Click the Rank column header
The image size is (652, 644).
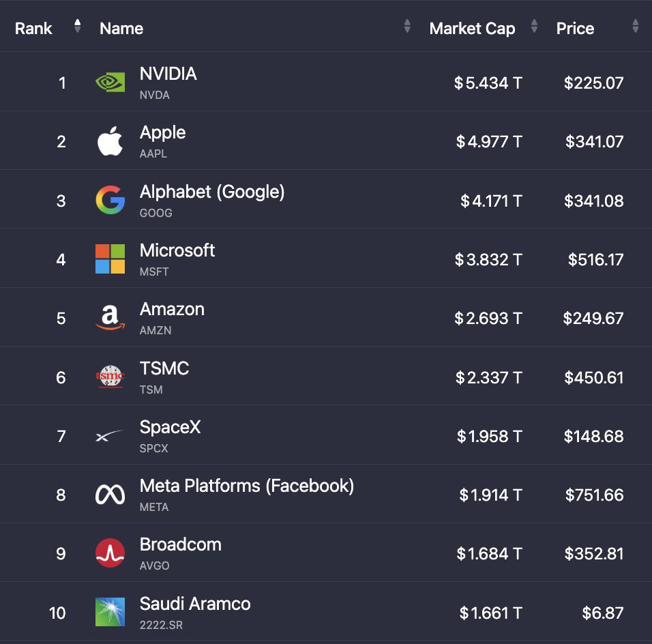point(33,28)
